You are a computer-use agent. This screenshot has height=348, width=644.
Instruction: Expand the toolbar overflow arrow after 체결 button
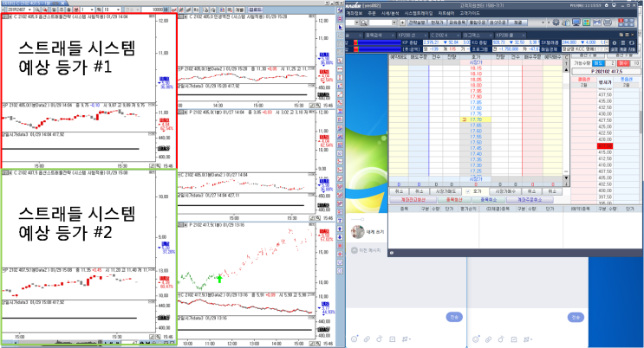[543, 23]
